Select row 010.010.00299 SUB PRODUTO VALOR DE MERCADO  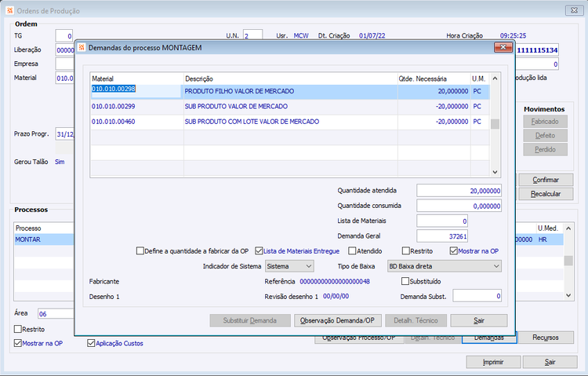point(290,107)
